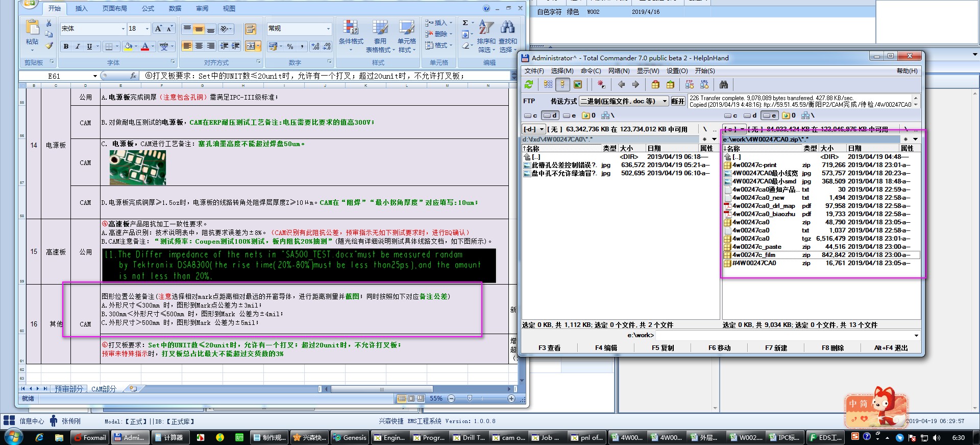Click the 查找和选择 binoculars icon in Excel
Screen dimensions: 980x445
(x=507, y=28)
